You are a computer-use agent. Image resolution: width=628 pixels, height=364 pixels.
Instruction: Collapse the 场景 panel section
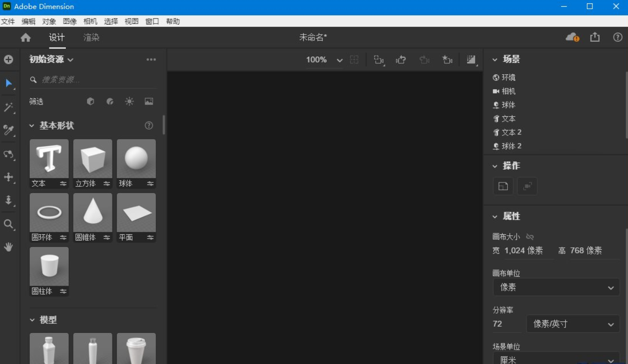(494, 59)
